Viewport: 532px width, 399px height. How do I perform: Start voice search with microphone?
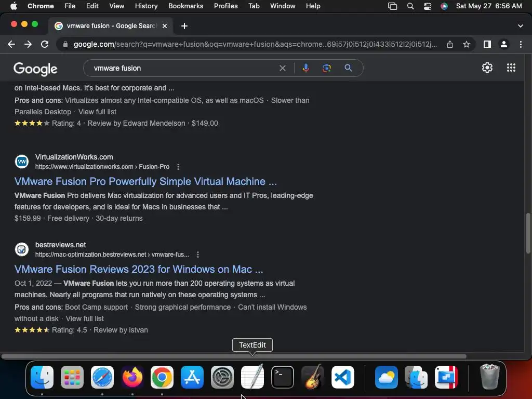(x=305, y=68)
